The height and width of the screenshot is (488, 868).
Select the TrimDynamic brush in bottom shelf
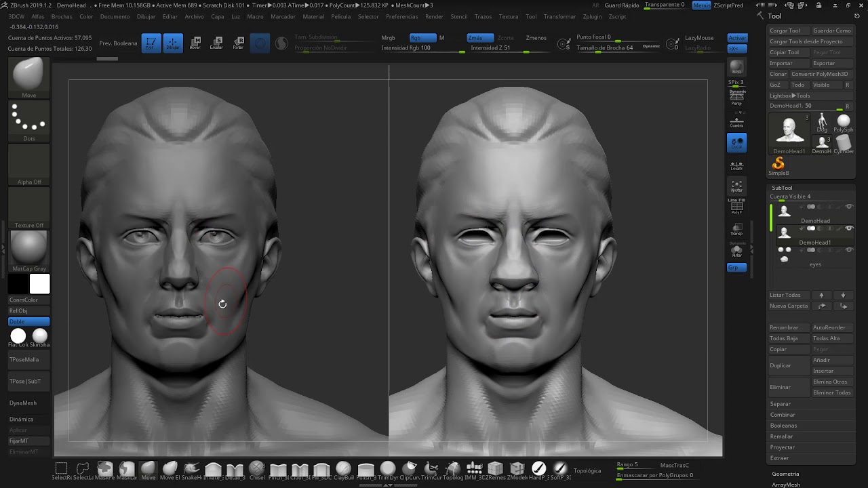[x=387, y=470]
